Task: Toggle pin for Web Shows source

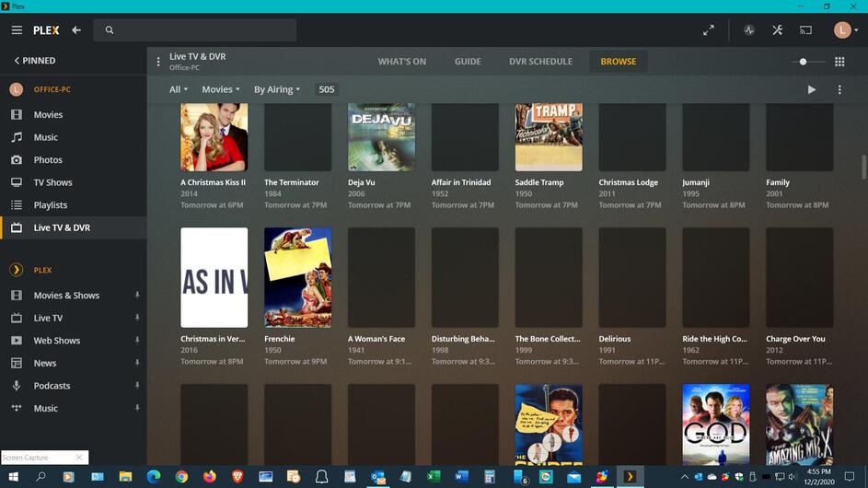Action: 137,341
